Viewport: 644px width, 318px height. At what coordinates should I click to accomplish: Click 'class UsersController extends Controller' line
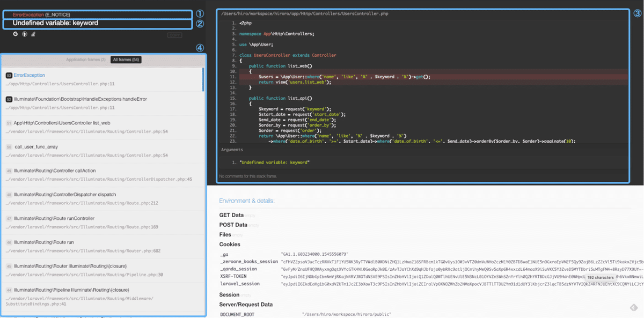288,55
